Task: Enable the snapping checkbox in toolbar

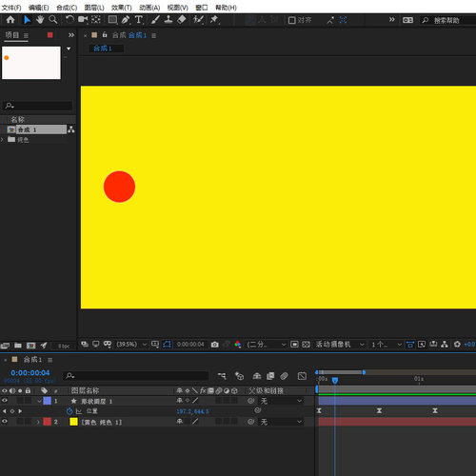Action: point(291,20)
